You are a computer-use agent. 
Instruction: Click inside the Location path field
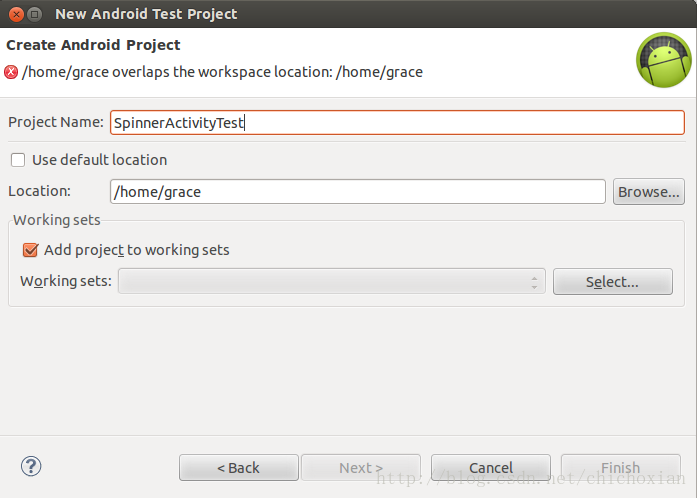tap(358, 192)
